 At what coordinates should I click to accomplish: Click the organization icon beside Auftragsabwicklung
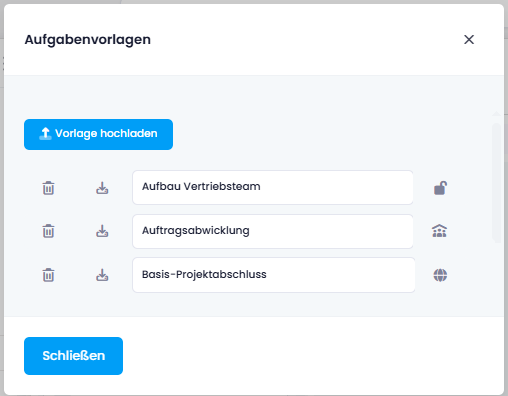coord(439,231)
